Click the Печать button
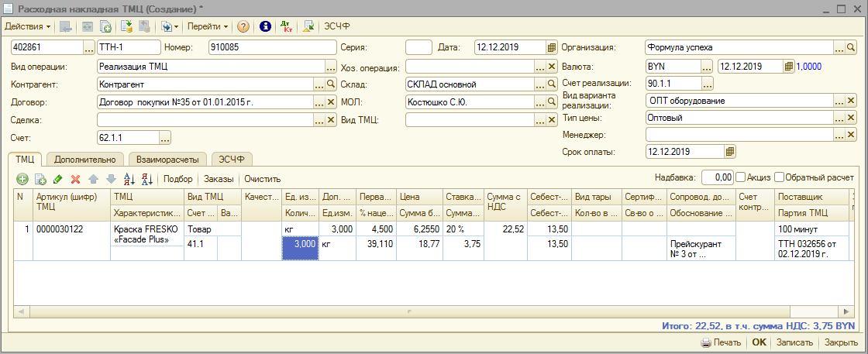Viewport: 868px width, 354px height. pos(721,342)
